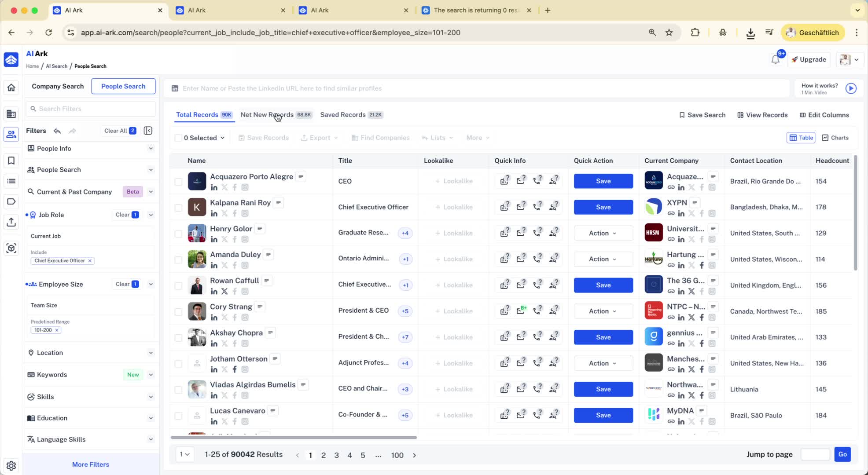Image resolution: width=868 pixels, height=475 pixels.
Task: Play the How it works video
Action: [851, 88]
